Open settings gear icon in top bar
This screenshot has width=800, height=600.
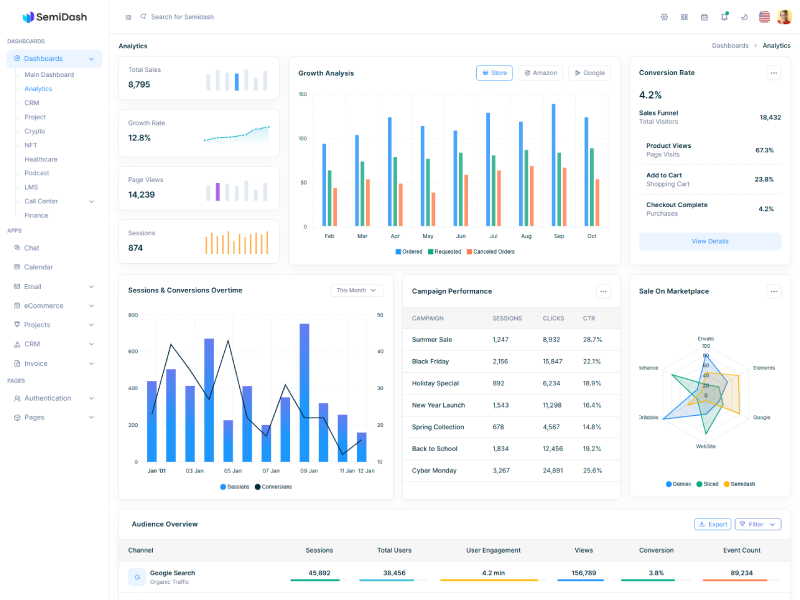pyautogui.click(x=664, y=17)
